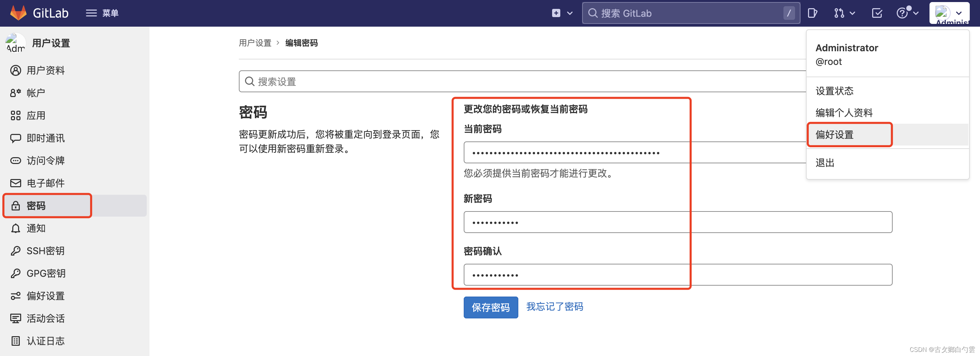Click the 通知 bell icon
Screen dimensions: 980x356
15,229
